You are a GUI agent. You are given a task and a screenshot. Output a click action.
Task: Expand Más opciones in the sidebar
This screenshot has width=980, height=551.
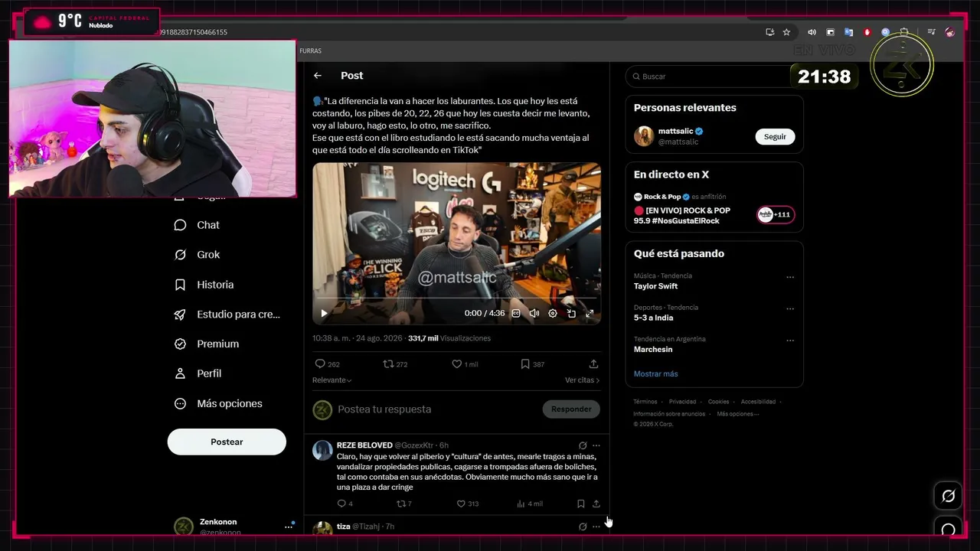click(x=218, y=403)
